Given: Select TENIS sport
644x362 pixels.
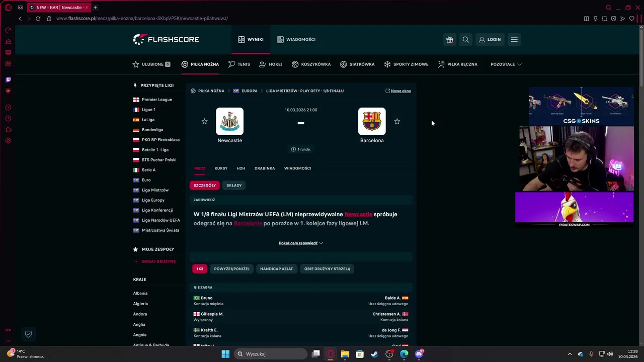Looking at the screenshot, I should coord(239,64).
